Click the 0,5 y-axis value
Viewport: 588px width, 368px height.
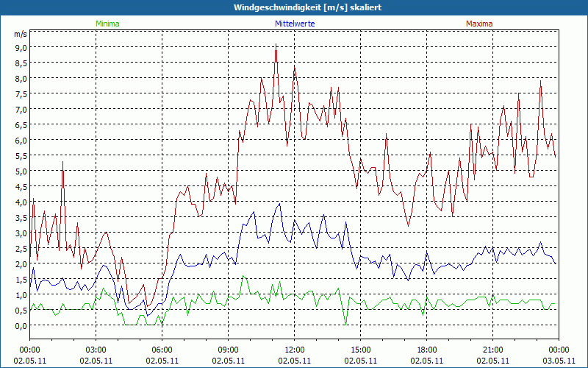coord(21,310)
